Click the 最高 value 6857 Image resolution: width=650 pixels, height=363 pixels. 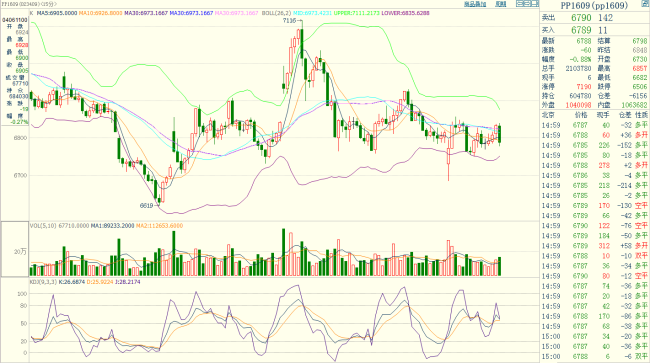click(640, 68)
